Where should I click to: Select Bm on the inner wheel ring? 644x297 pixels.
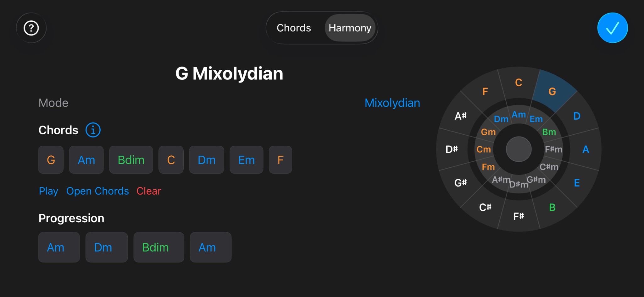tap(549, 132)
